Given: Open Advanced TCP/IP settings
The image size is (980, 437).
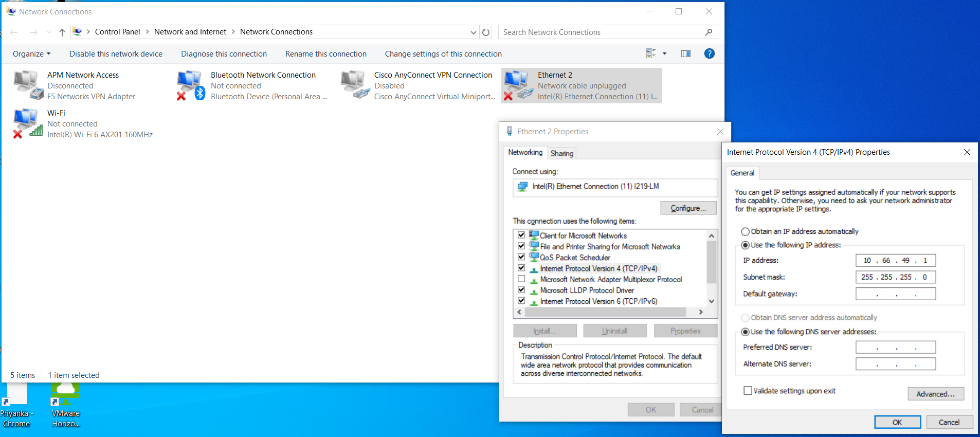Looking at the screenshot, I should [x=936, y=394].
